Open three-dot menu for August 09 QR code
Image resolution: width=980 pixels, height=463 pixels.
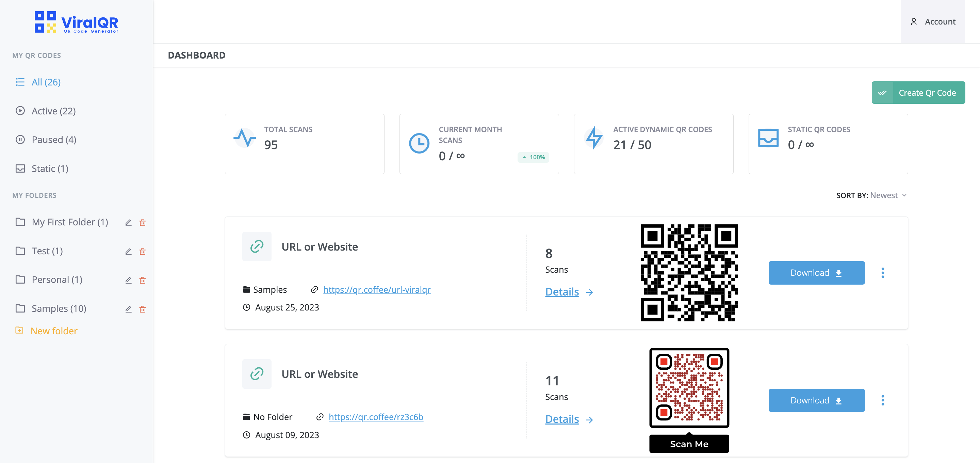click(883, 400)
